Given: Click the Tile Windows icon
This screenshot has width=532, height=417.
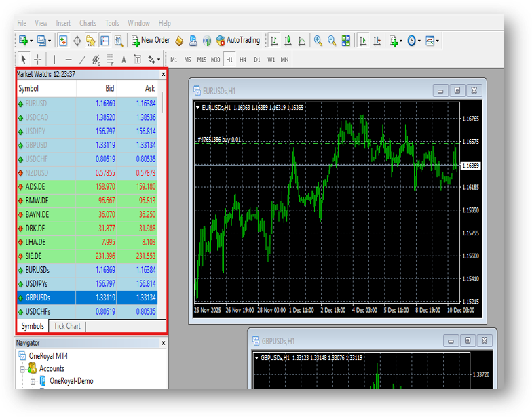Looking at the screenshot, I should [346, 41].
